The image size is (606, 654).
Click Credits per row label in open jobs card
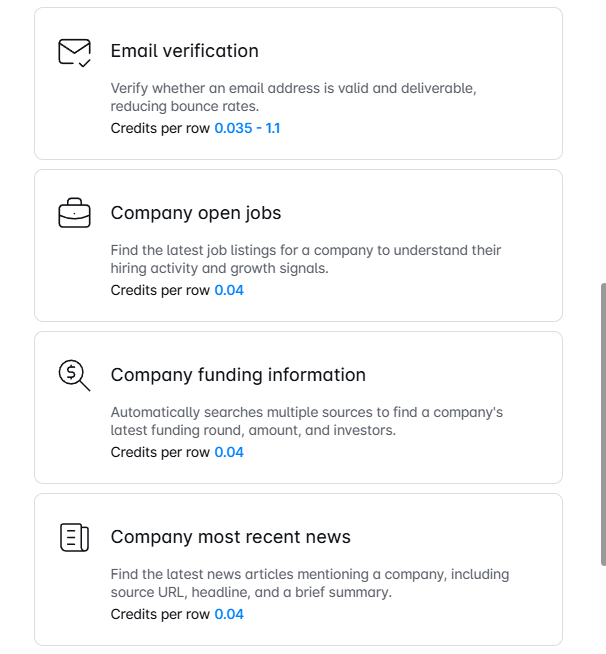coord(160,290)
